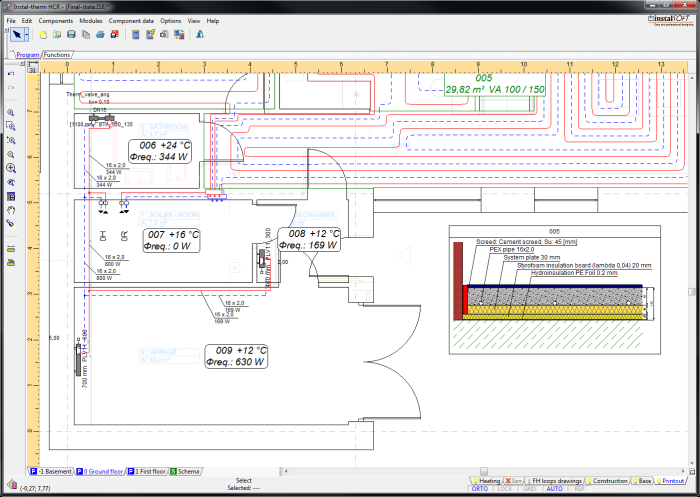Viewport: 700px width, 497px height.
Task: Select the Pan hand tool
Action: click(x=11, y=211)
